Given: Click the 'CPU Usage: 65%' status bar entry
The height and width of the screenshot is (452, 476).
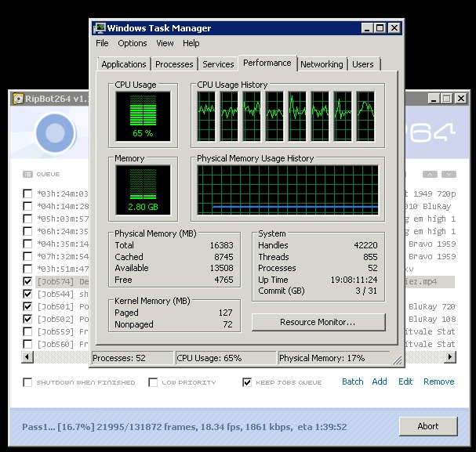Looking at the screenshot, I should click(x=226, y=358).
